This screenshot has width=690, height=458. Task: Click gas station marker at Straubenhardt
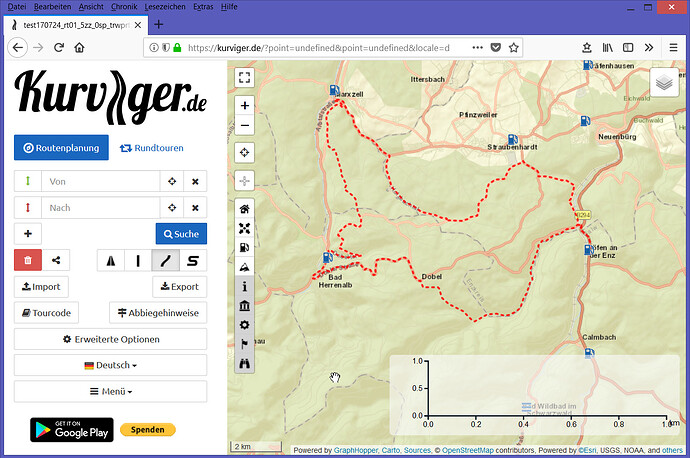513,140
